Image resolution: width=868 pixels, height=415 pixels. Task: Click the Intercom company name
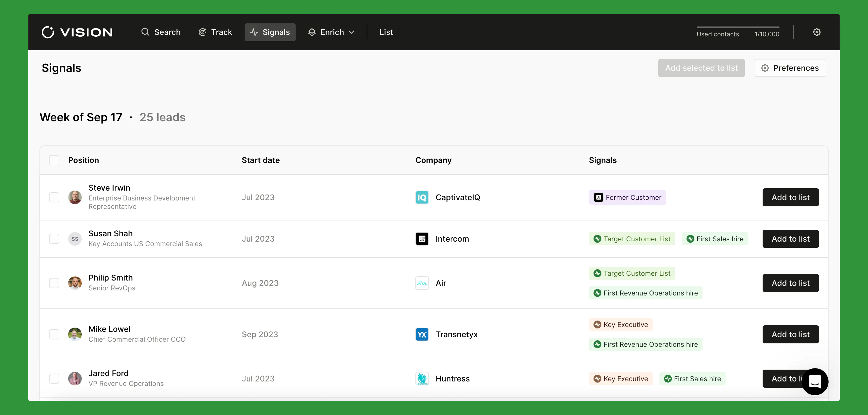click(x=452, y=239)
